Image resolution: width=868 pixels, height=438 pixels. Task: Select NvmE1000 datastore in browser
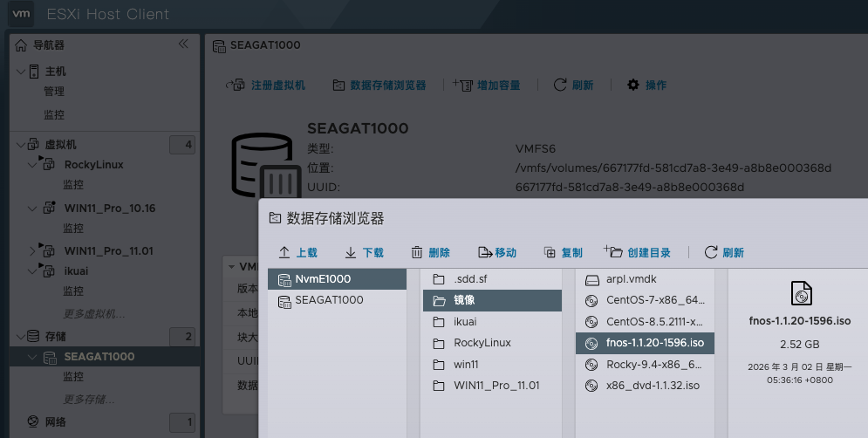pyautogui.click(x=337, y=279)
